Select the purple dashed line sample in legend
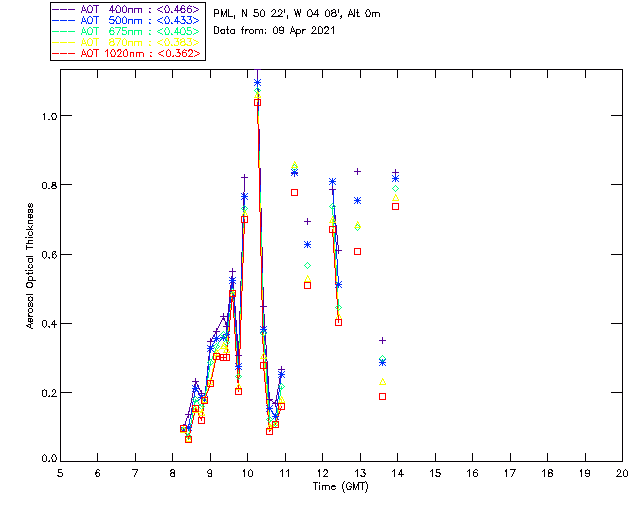Viewport: 640px width, 512px height. [x=64, y=10]
